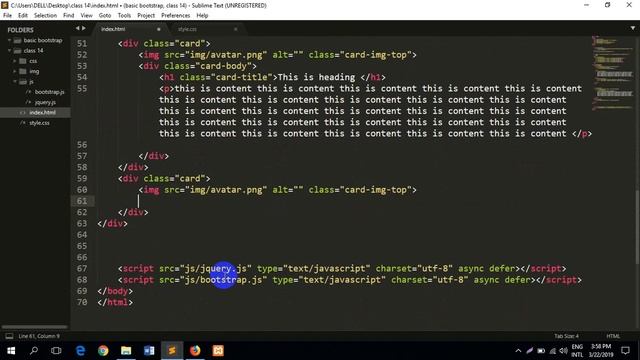Click the sidebar horizontal scrollbar
Image resolution: width=640 pixels, height=360 pixels.
tap(35, 327)
